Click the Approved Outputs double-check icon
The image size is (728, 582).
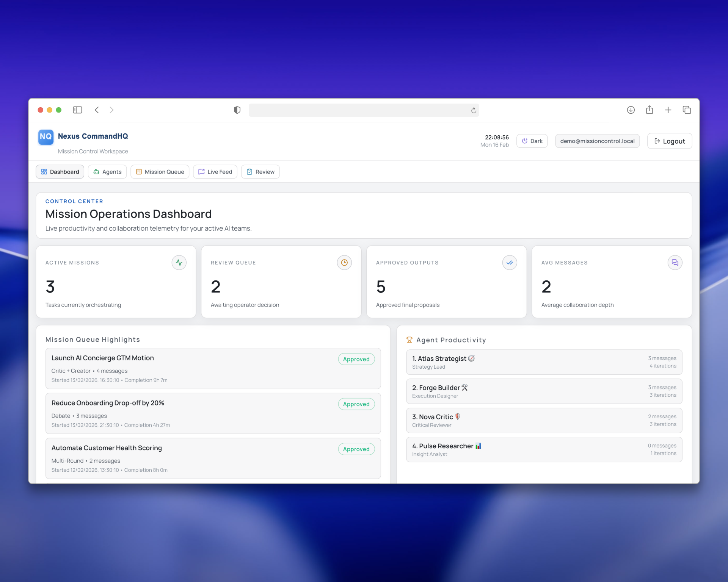click(x=510, y=262)
